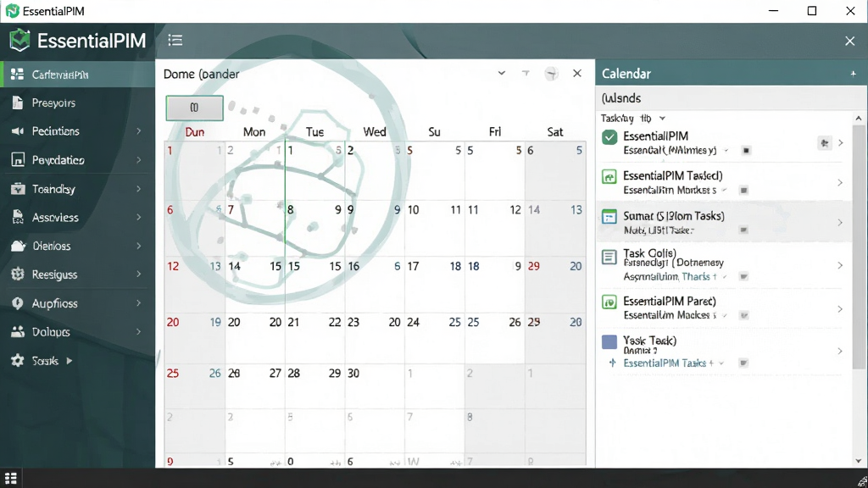The width and height of the screenshot is (868, 488).
Task: Click the 00 button above the calendar grid
Action: tap(194, 108)
